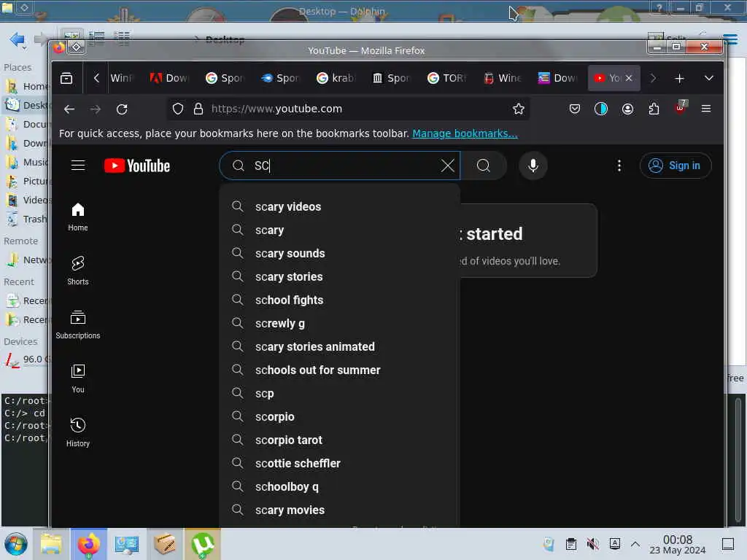
Task: Click the YouTube search submit button
Action: (483, 166)
